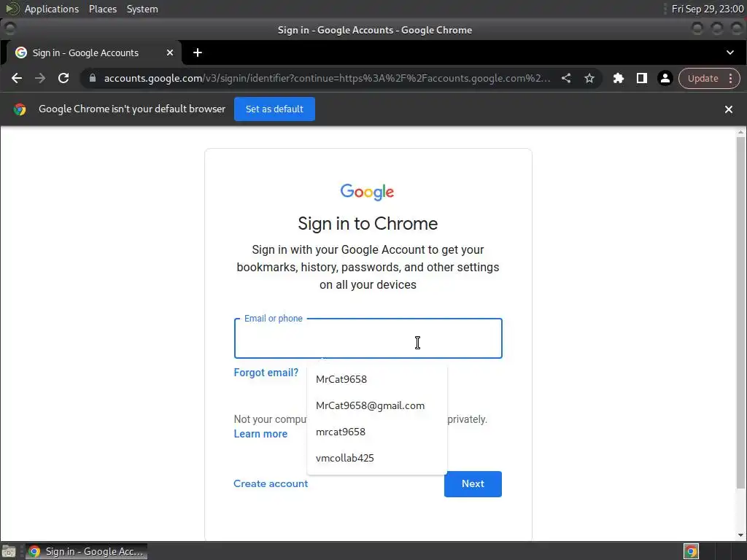Screen dimensions: 747x560
Task: Open the Applications menu
Action: coord(52,9)
